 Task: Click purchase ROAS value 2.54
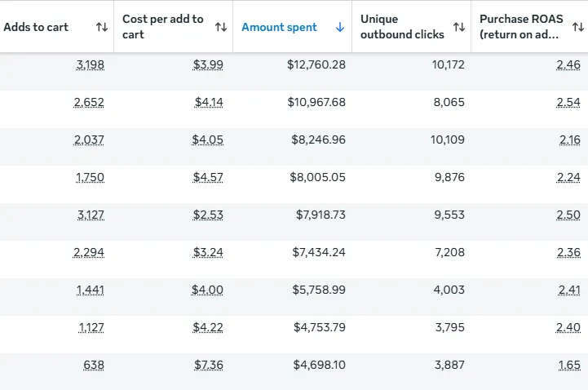(568, 102)
